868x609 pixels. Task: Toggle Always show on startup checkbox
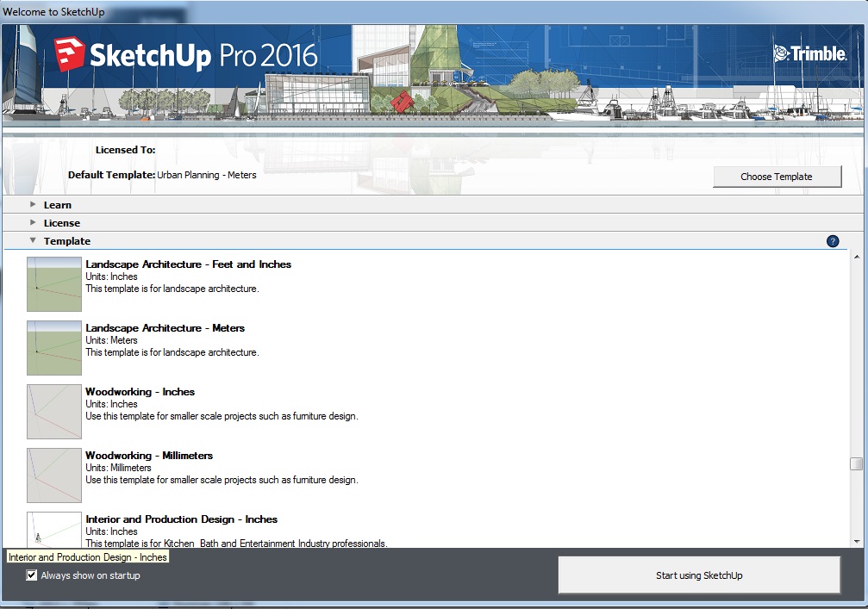tap(32, 575)
